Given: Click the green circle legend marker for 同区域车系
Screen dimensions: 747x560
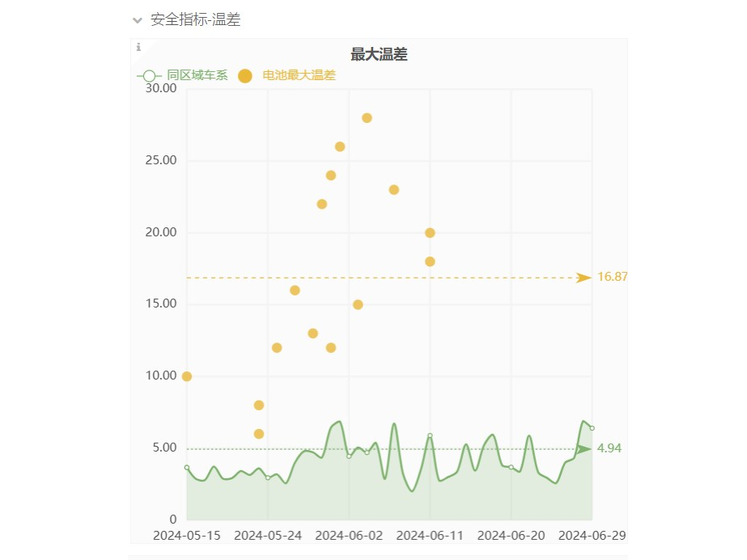Looking at the screenshot, I should point(148,76).
